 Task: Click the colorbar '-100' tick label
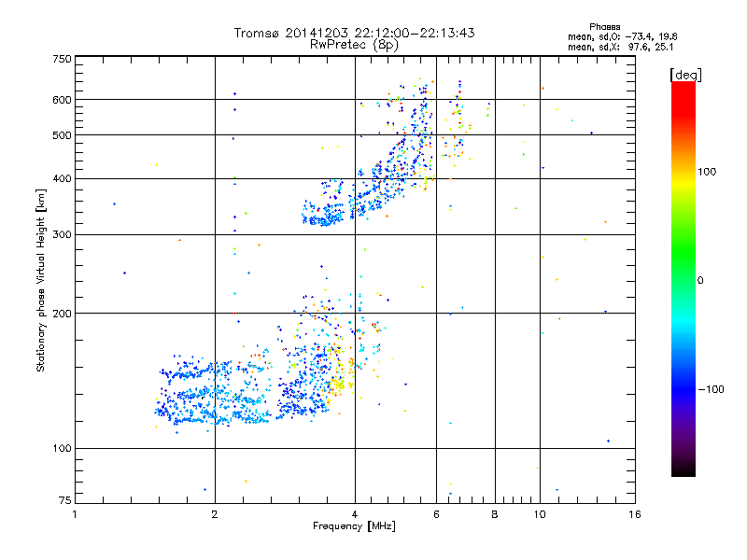point(712,389)
